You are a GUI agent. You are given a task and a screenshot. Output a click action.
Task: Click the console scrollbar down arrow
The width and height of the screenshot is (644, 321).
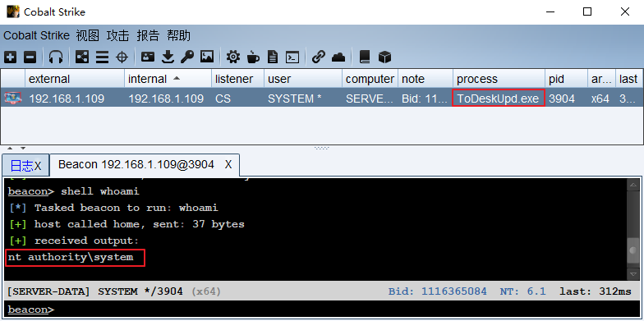[x=632, y=274]
